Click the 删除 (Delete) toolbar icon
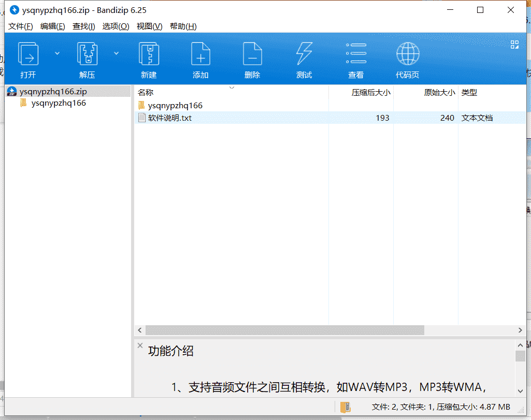The height and width of the screenshot is (420, 531). tap(252, 54)
